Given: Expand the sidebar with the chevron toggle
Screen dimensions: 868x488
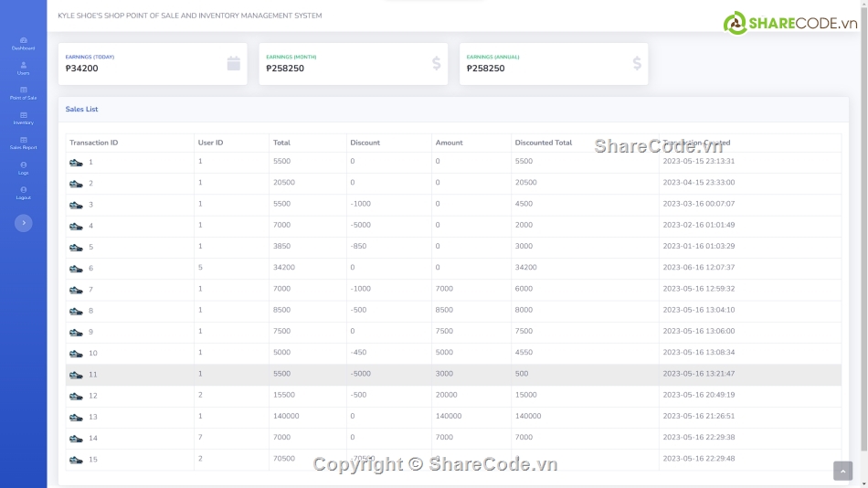Looking at the screenshot, I should click(23, 223).
